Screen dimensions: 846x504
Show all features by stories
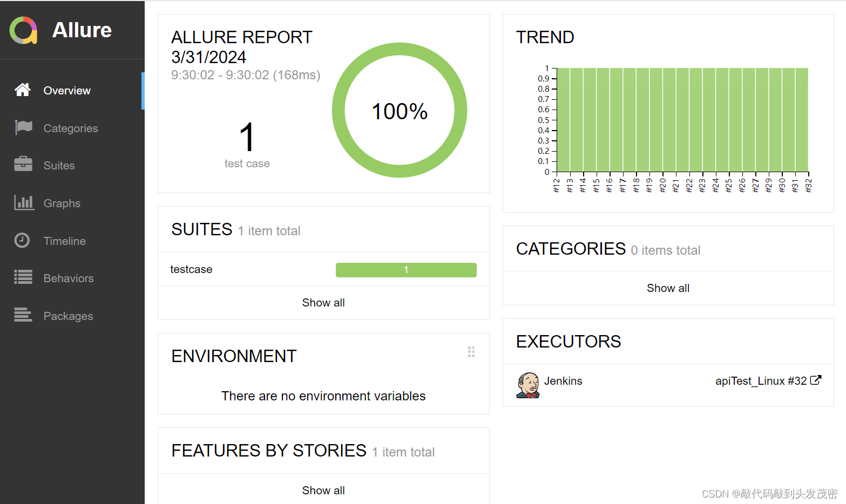pyautogui.click(x=323, y=491)
